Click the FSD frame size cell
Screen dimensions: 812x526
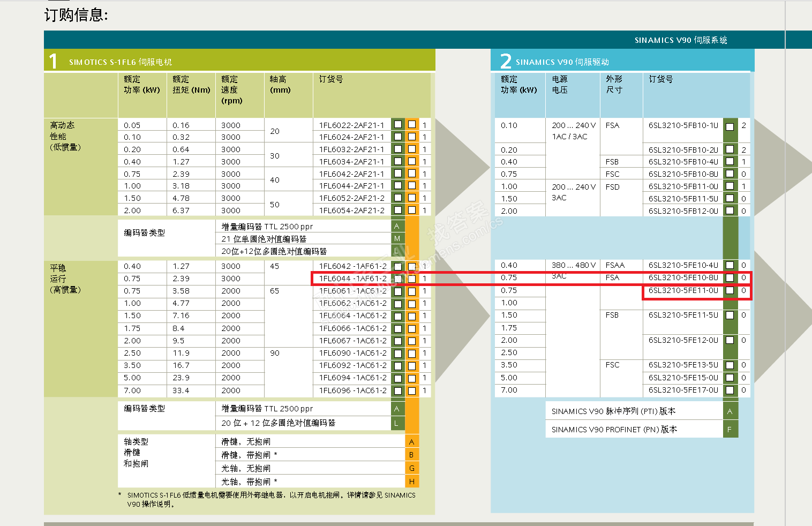[x=613, y=187]
